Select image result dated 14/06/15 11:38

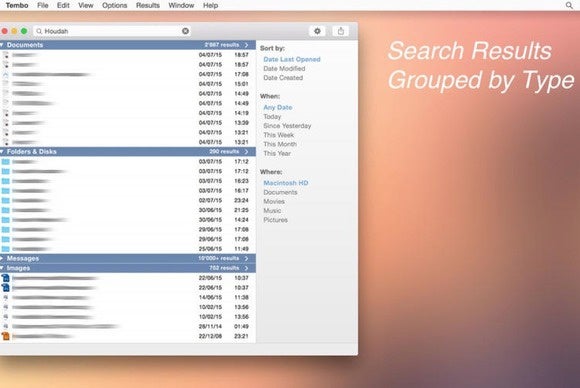128,297
